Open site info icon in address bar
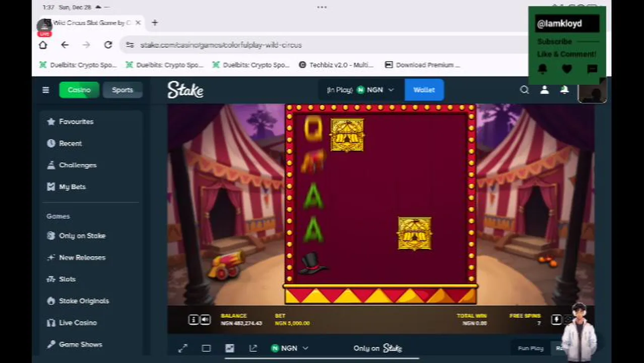The image size is (644, 363). coord(130,45)
